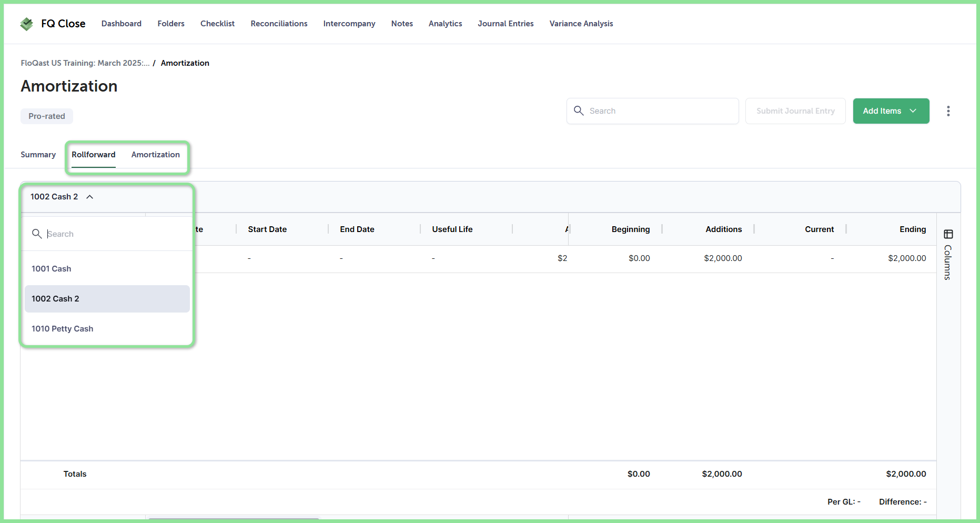Switch to the Summary tab
This screenshot has height=523, width=980.
(x=38, y=155)
